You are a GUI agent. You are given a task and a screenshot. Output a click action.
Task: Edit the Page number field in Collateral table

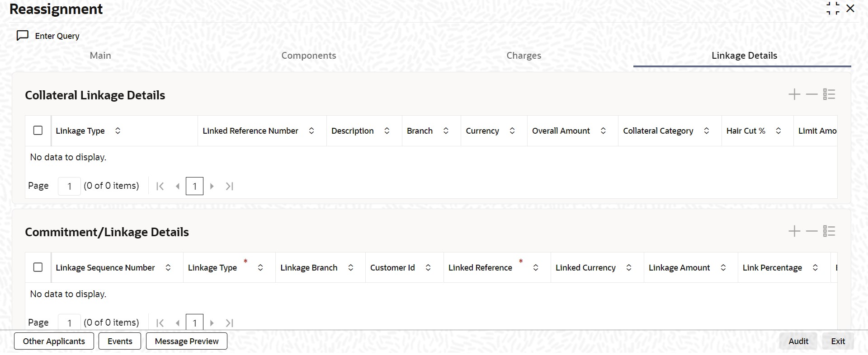click(69, 186)
